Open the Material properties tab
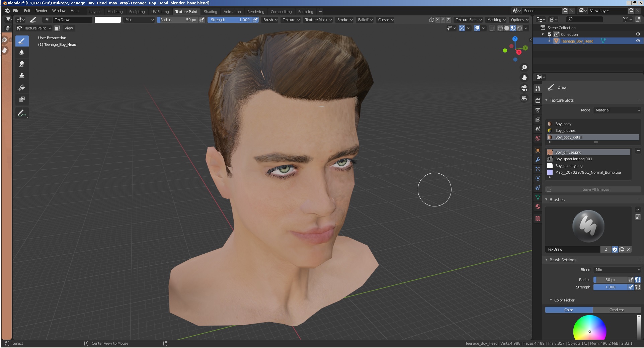 click(538, 206)
